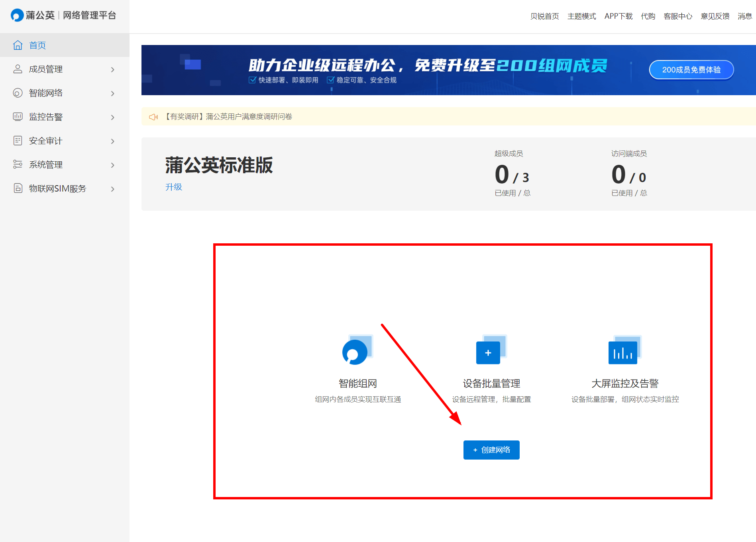Click the 网络管理平台 title text
The width and height of the screenshot is (756, 542).
click(89, 16)
